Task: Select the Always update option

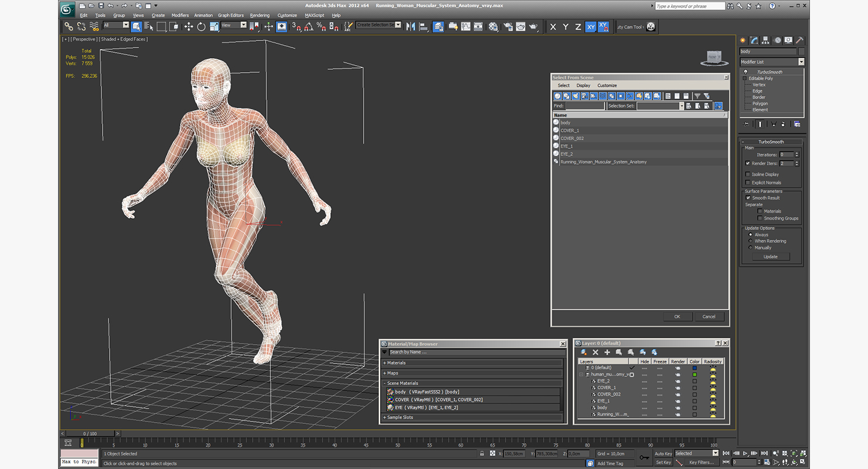Action: [751, 235]
